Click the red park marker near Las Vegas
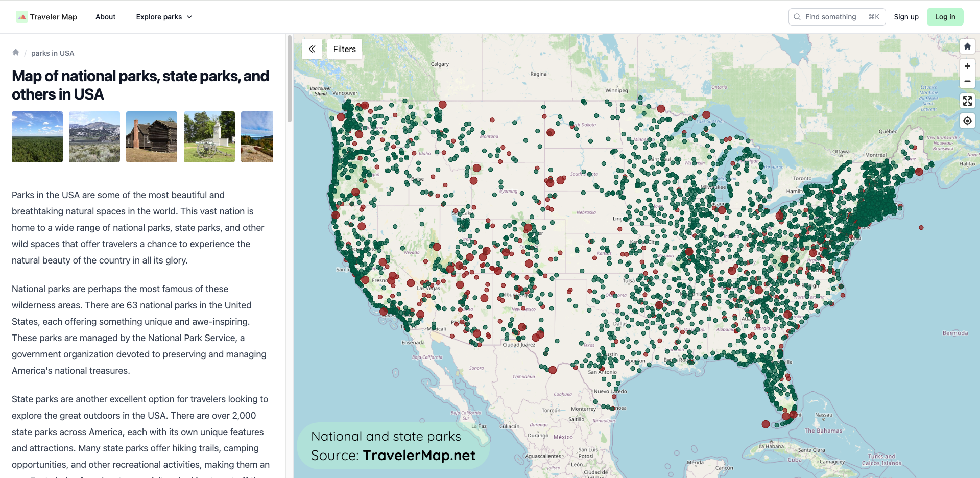The height and width of the screenshot is (478, 980). click(411, 282)
